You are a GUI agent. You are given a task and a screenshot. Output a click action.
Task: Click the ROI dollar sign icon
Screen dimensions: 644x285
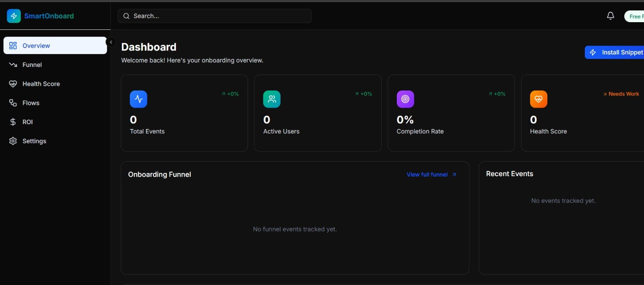pyautogui.click(x=13, y=122)
